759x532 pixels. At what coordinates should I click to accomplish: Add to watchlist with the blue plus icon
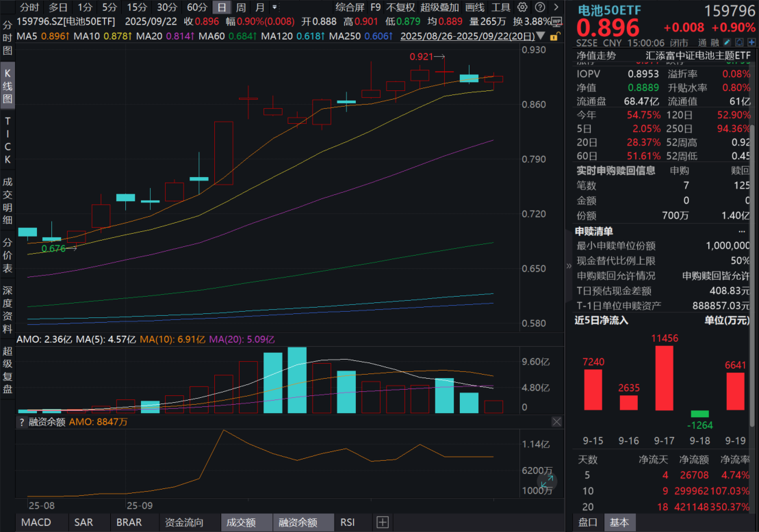pyautogui.click(x=751, y=41)
